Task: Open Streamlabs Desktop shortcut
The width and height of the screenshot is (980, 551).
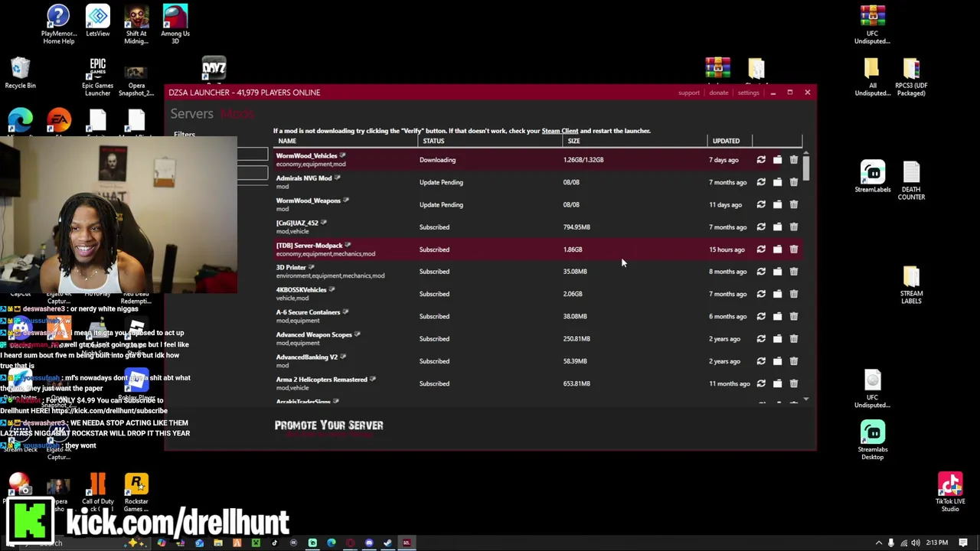Action: (873, 441)
